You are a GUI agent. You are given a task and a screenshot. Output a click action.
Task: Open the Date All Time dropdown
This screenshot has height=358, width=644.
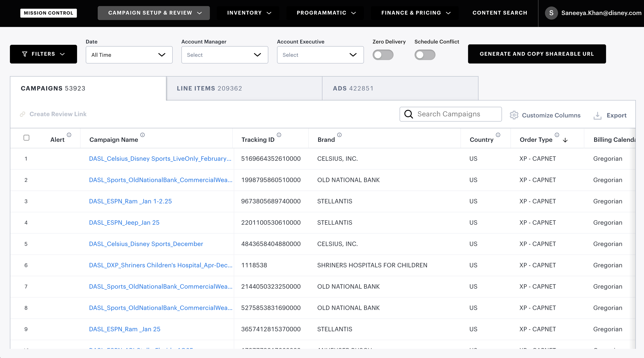point(129,55)
